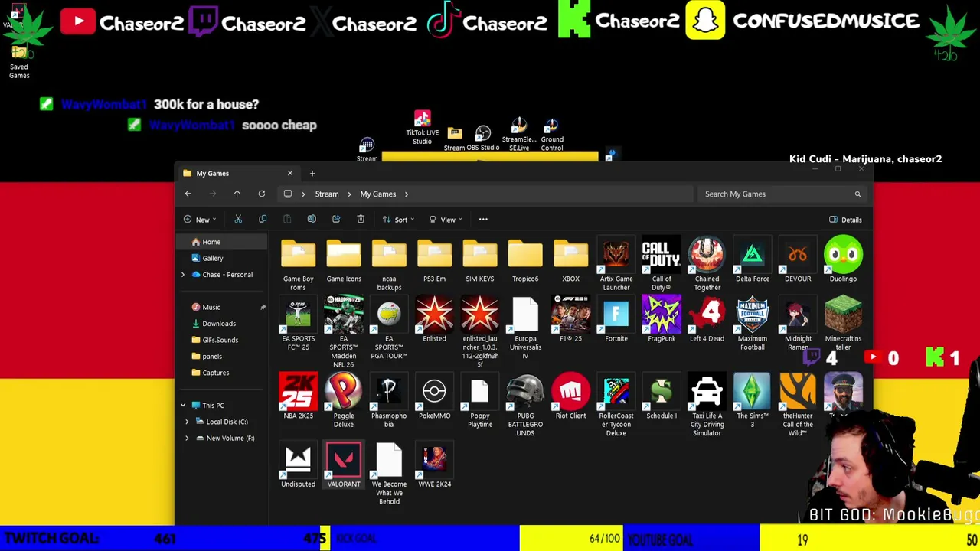
Task: Open the Sort dropdown
Action: click(399, 220)
